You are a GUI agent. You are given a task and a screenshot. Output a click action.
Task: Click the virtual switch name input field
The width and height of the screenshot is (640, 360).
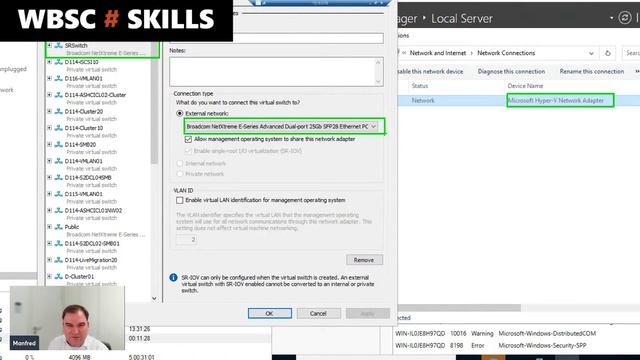tap(276, 38)
